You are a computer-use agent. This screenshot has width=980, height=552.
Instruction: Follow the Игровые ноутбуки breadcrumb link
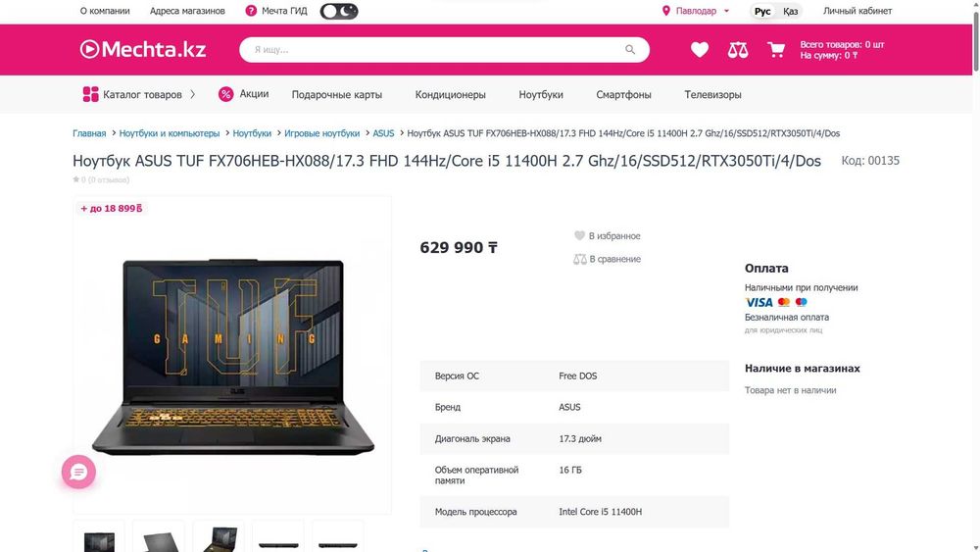coord(321,133)
